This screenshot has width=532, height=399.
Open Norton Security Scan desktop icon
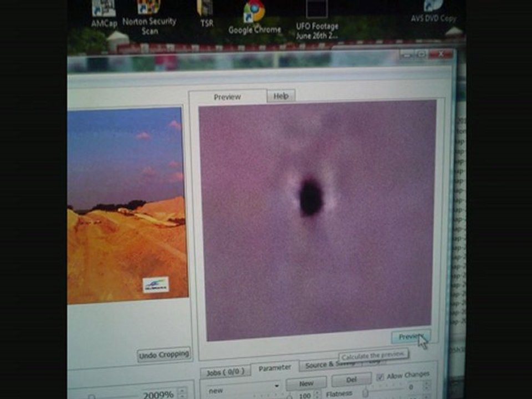click(149, 17)
